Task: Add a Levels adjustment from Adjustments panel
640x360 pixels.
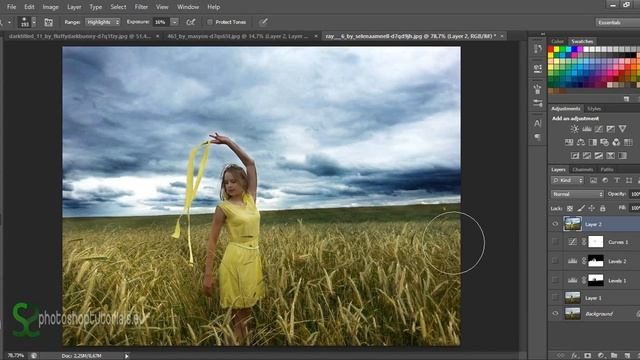Action: tap(587, 129)
